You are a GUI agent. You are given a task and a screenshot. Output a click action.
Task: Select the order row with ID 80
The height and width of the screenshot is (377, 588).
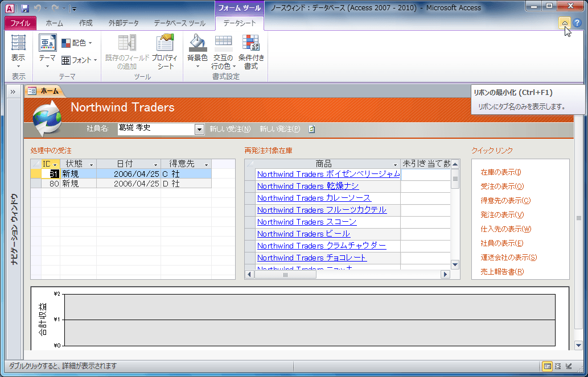tap(121, 184)
